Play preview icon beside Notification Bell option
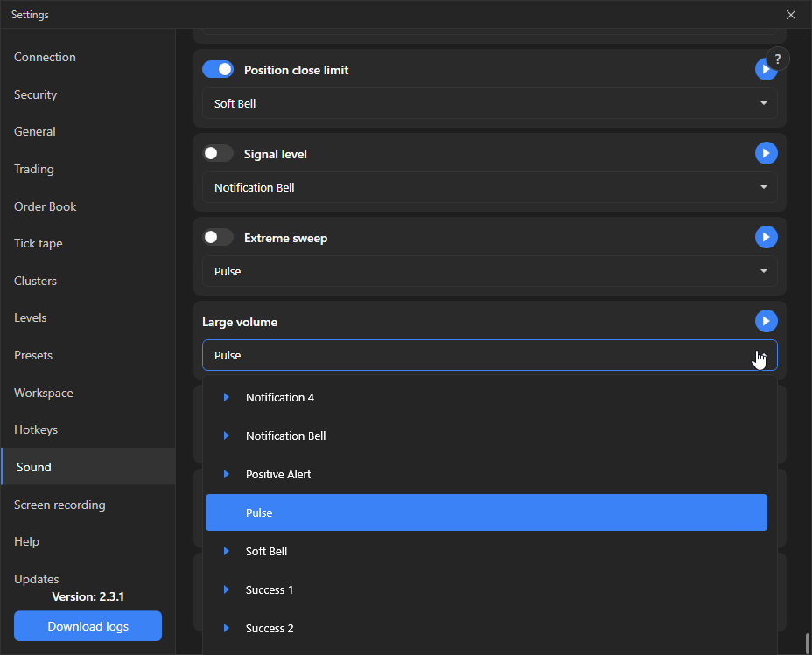 click(227, 436)
